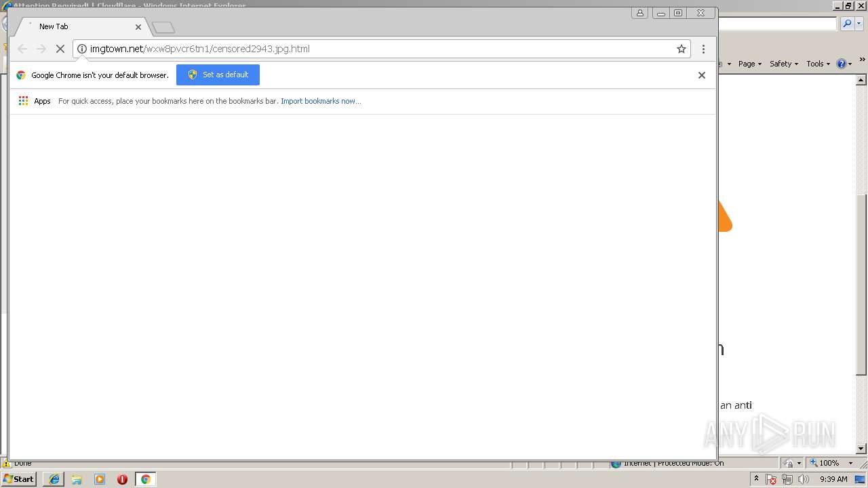Dismiss the default browser notification bar

(702, 75)
